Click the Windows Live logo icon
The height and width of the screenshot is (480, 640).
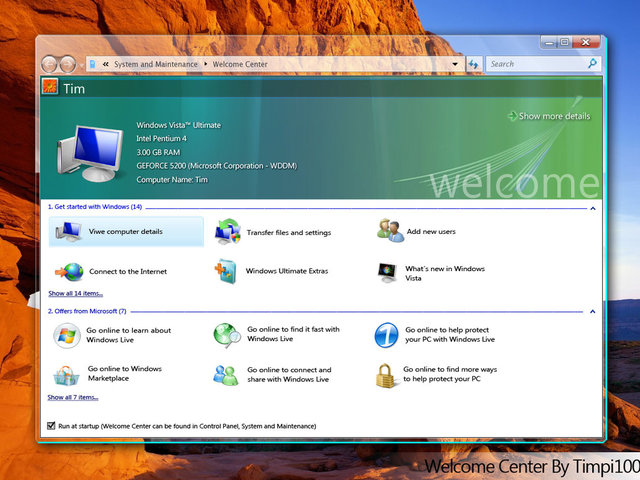67,336
